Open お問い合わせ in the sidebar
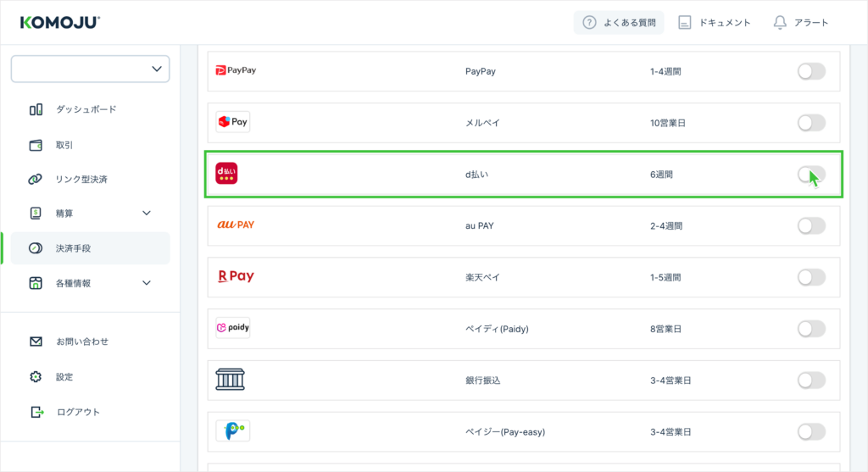 [82, 342]
